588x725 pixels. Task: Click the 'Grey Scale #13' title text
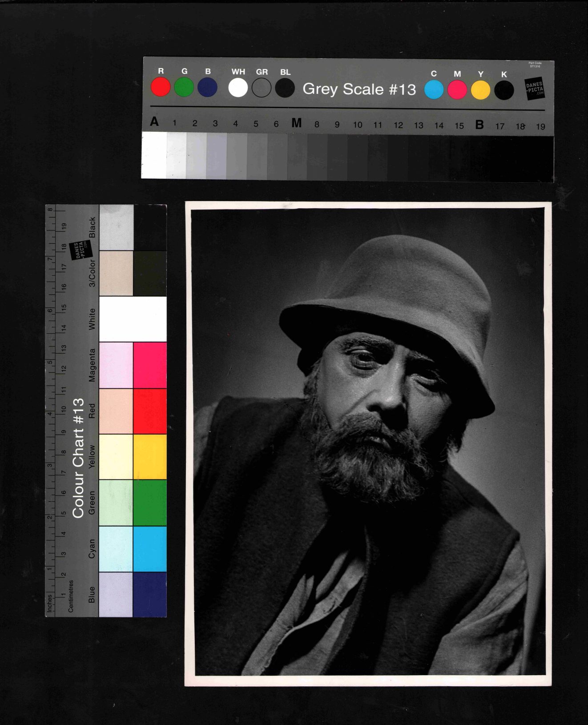click(x=359, y=89)
